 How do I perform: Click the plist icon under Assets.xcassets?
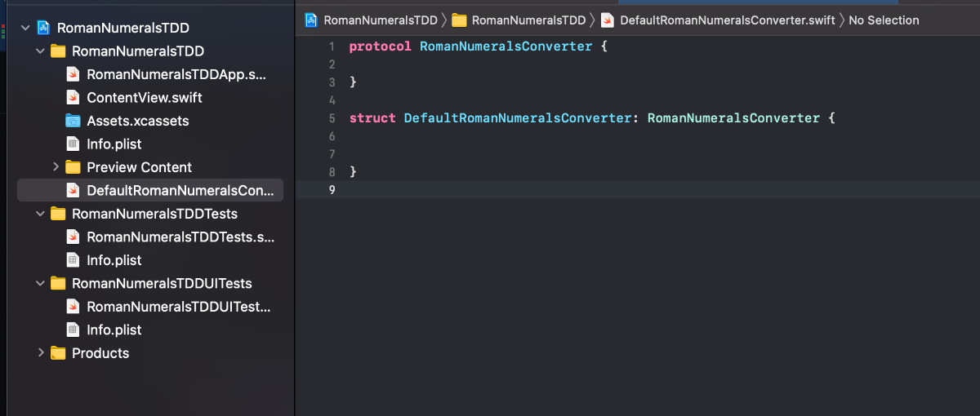tap(73, 144)
